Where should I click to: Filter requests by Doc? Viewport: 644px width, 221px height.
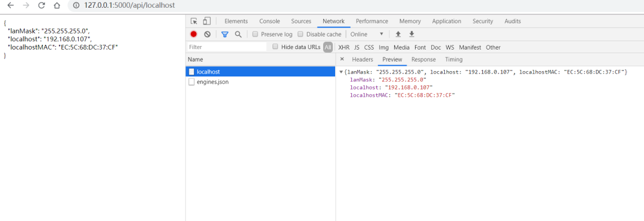point(436,47)
